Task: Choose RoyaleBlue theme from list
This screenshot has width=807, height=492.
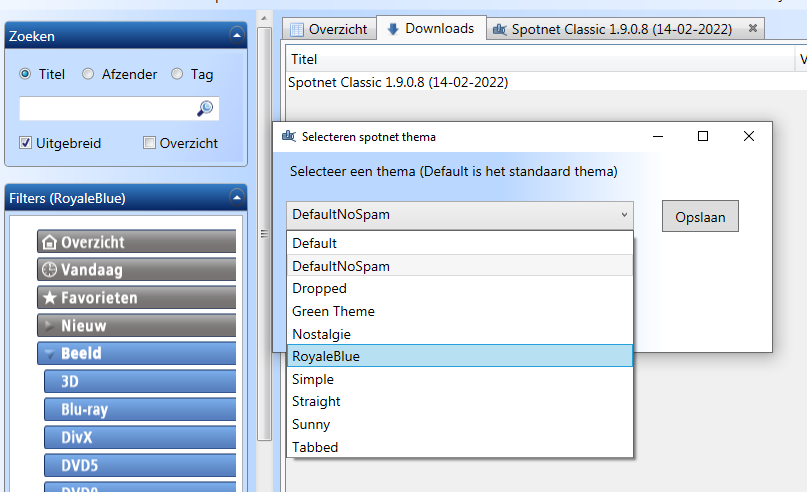Action: pos(460,356)
